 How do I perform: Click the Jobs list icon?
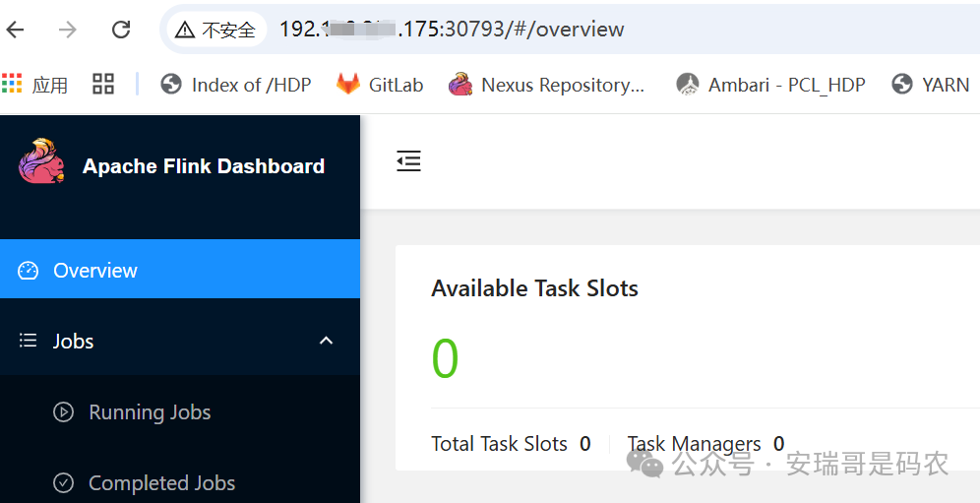point(29,341)
